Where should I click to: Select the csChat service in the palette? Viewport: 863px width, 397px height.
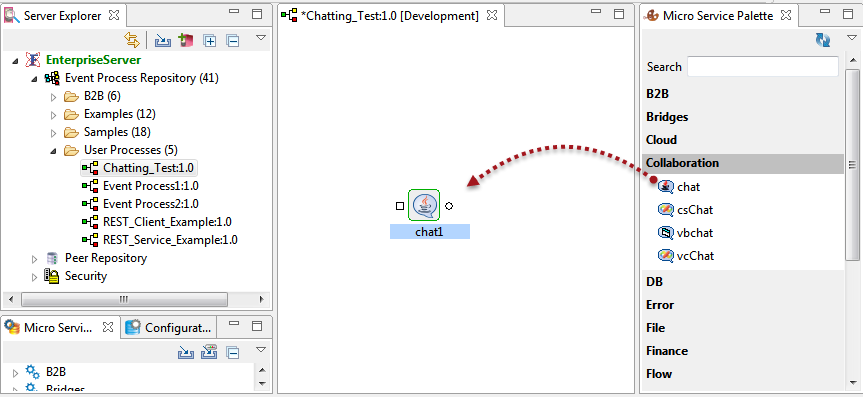coord(686,210)
